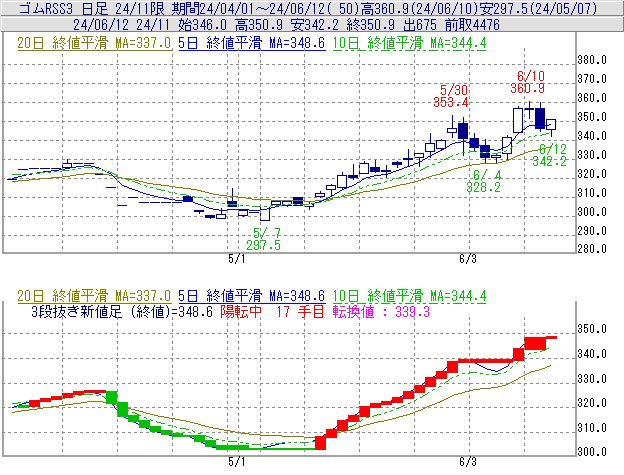Click the latest white candlestick on 6/12
The image size is (624, 475).
click(x=551, y=125)
